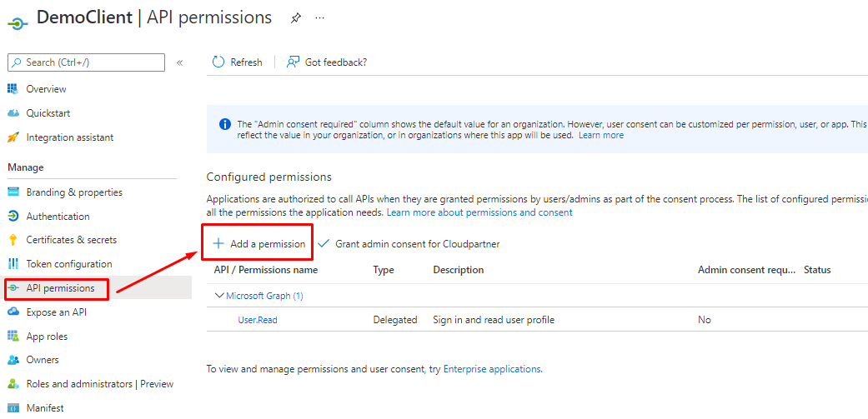Click the Branding & properties icon
The image size is (868, 419).
click(13, 192)
